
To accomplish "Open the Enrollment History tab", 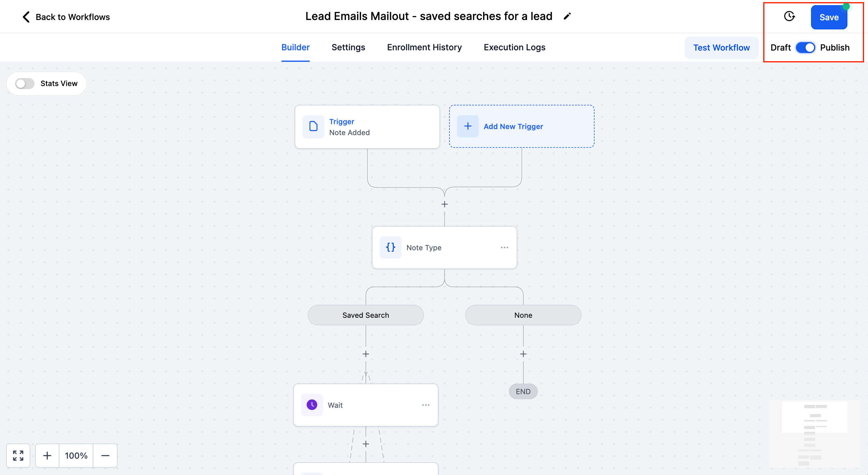I will tap(424, 47).
